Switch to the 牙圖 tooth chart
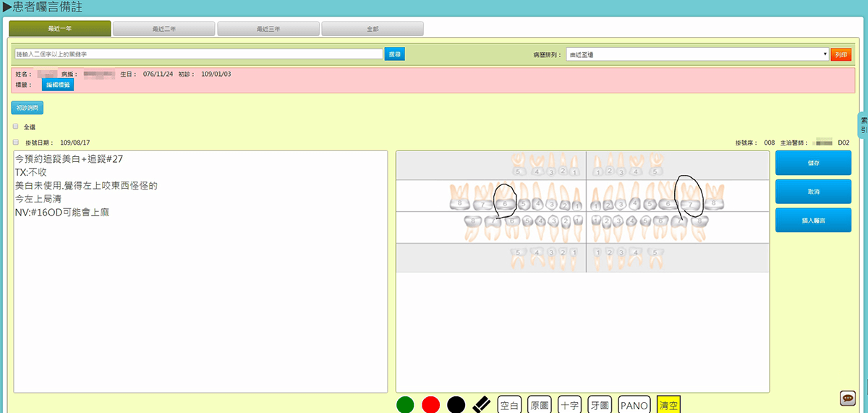868x413 pixels. (600, 406)
